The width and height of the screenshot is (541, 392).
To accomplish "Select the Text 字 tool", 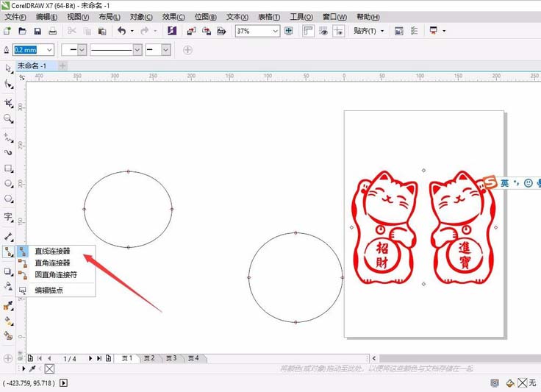I will coord(8,217).
